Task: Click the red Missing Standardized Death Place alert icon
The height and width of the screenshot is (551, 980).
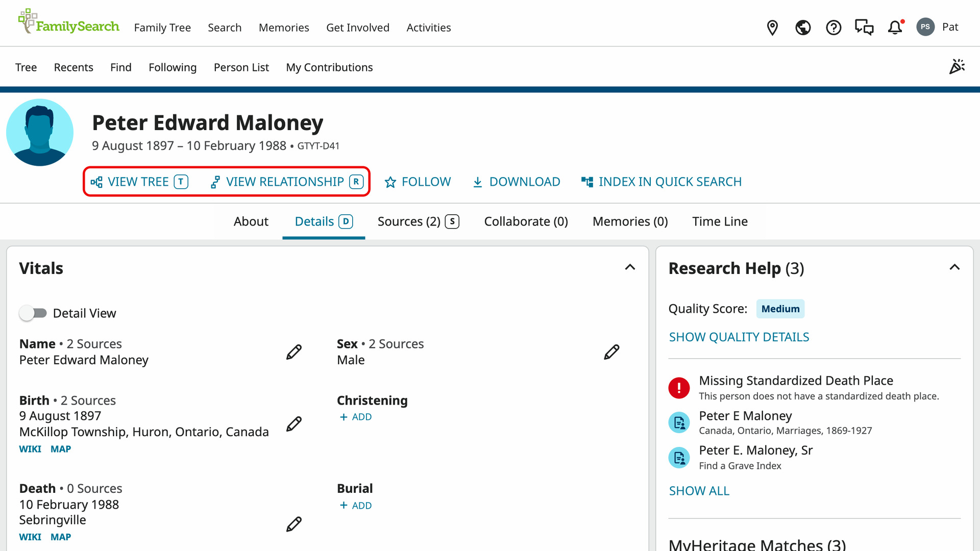Action: coord(679,388)
